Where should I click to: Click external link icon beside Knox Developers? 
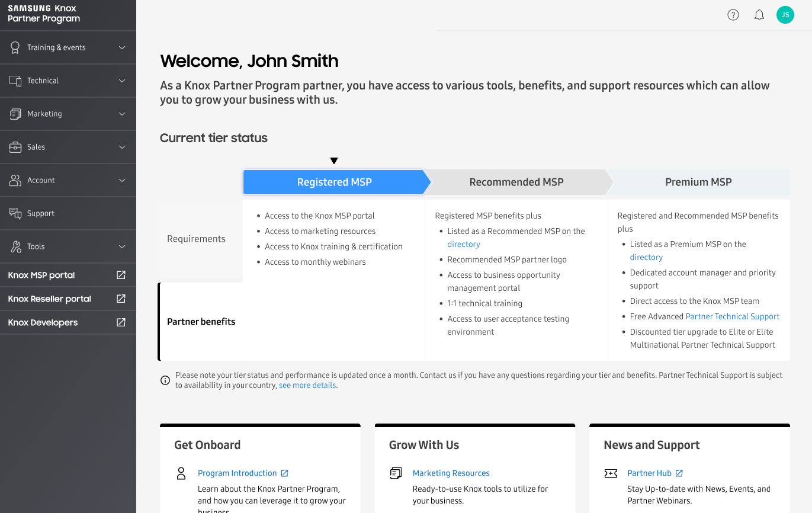(121, 322)
